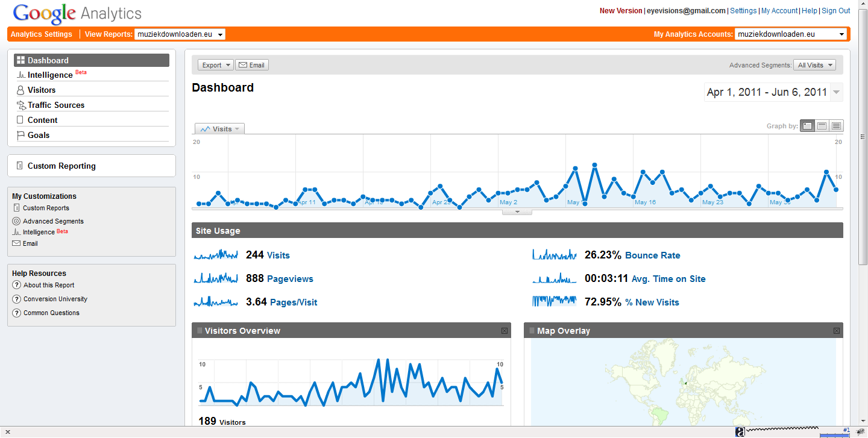Open Custom Reports under My Customizations
The image size is (868, 438).
coord(46,208)
